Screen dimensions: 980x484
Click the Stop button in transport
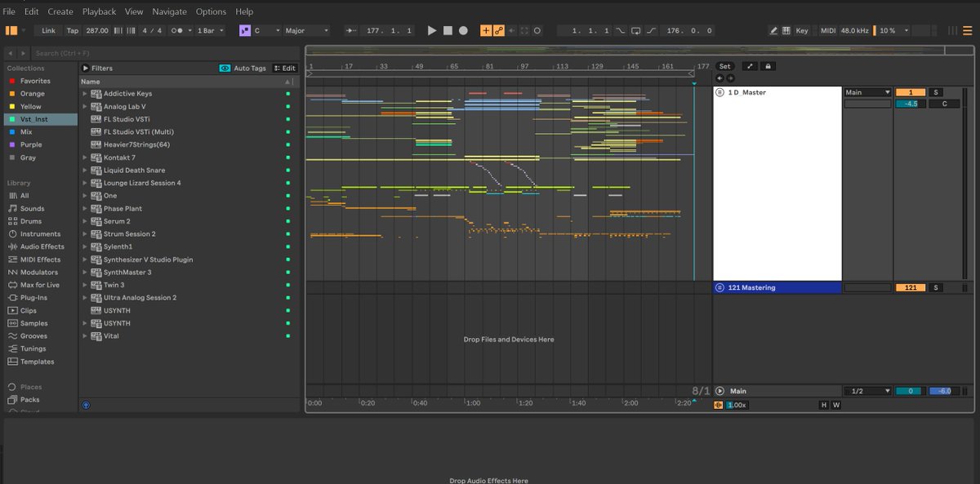448,30
